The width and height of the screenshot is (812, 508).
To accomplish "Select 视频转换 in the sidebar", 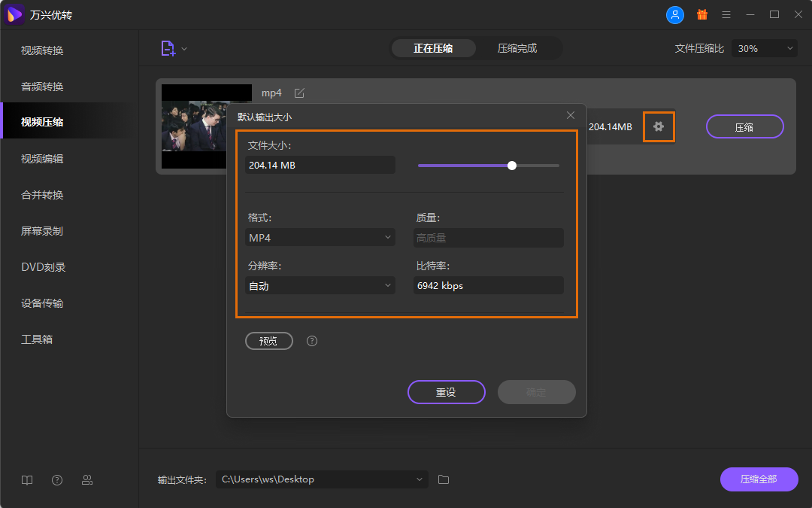I will [x=42, y=50].
